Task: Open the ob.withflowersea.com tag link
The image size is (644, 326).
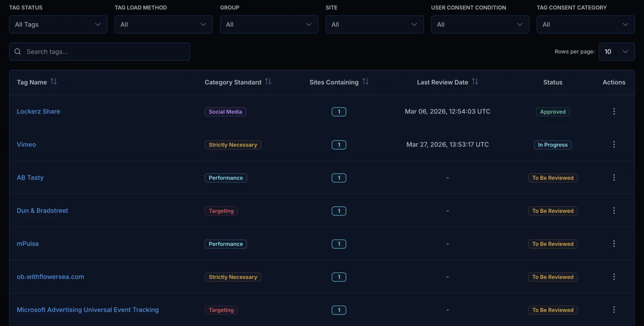Action: [50, 276]
